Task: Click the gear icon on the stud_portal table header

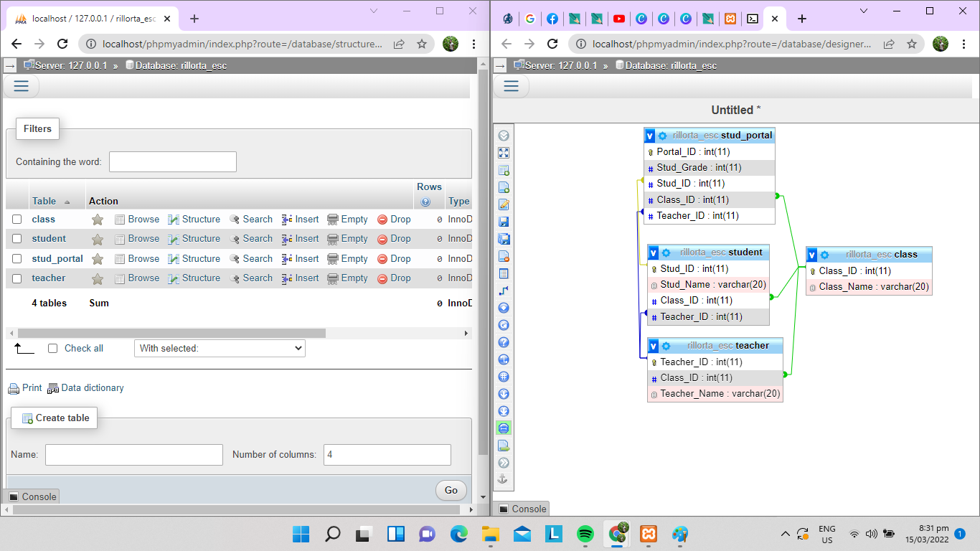Action: pyautogui.click(x=662, y=136)
